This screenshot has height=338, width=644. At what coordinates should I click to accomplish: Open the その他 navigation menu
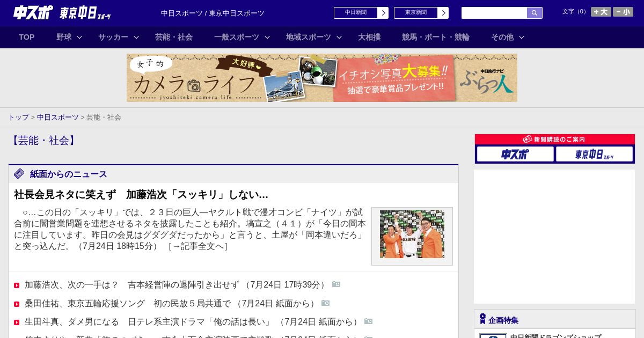[x=502, y=37]
